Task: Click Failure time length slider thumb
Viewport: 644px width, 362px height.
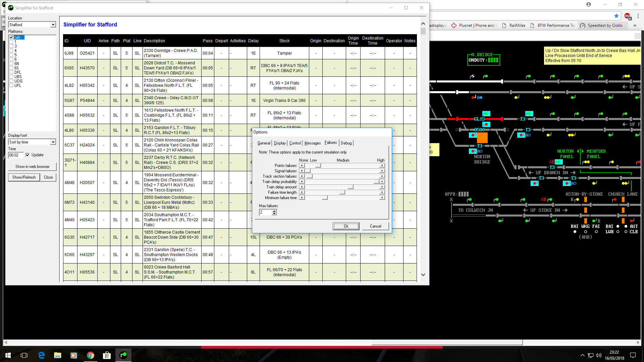Action: coord(342,192)
